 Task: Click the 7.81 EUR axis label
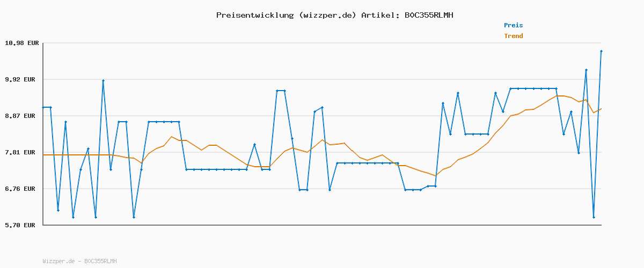[x=21, y=152]
